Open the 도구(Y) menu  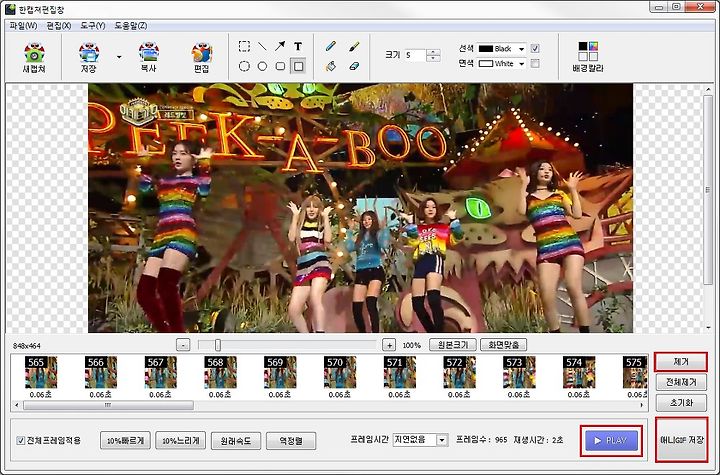point(93,26)
